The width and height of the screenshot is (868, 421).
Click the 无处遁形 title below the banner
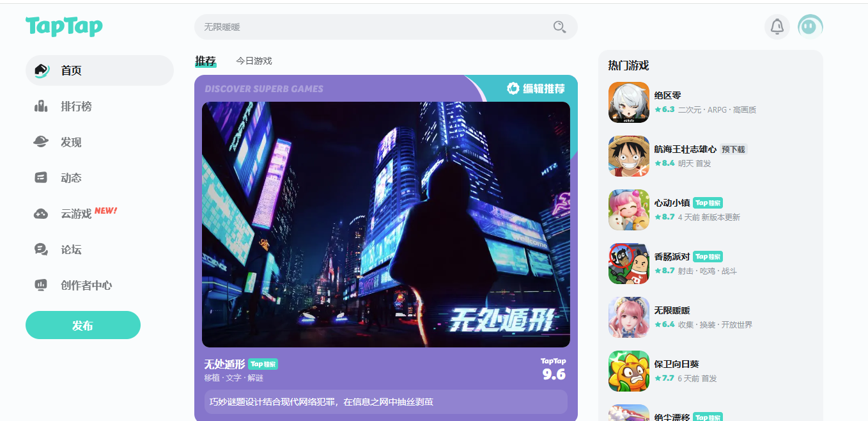(x=224, y=364)
